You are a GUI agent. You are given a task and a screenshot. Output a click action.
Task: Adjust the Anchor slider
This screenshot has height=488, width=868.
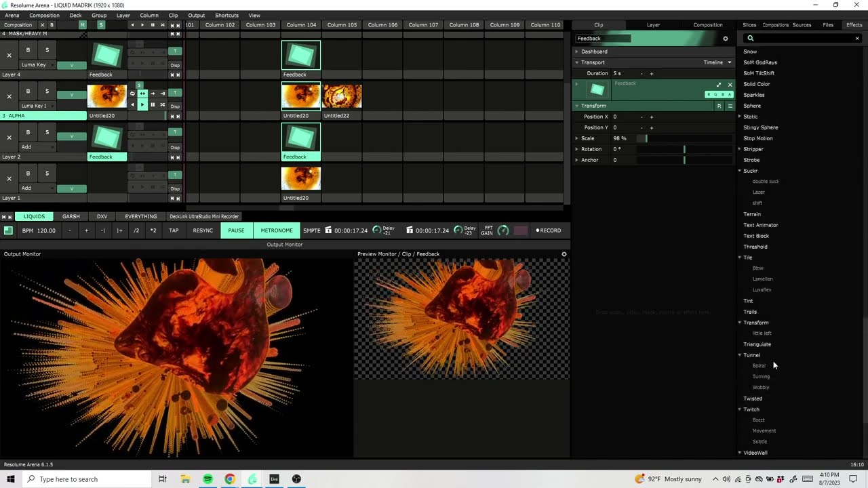[x=685, y=160]
